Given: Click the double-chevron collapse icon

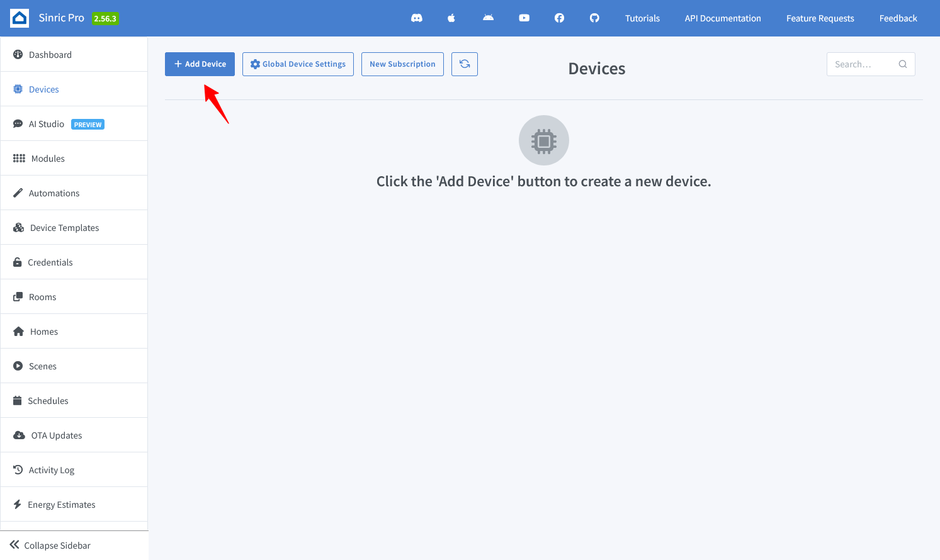Looking at the screenshot, I should (14, 545).
